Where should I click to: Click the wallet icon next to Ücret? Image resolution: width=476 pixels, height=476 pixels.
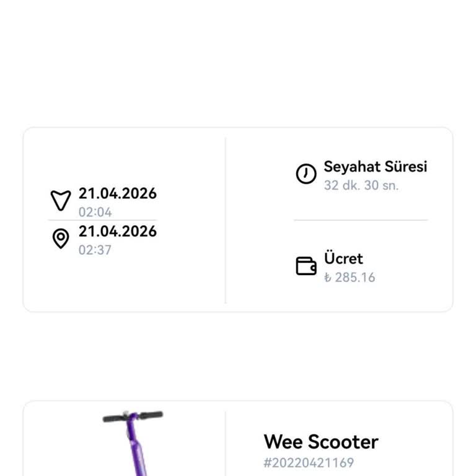306,267
